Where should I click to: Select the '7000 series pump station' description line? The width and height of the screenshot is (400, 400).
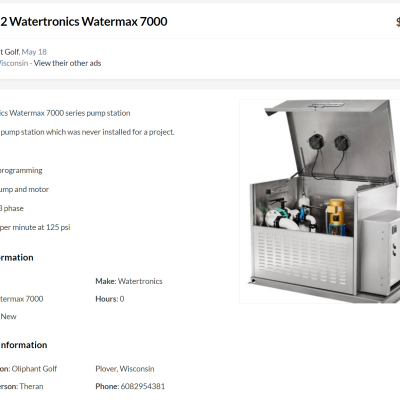click(x=65, y=113)
